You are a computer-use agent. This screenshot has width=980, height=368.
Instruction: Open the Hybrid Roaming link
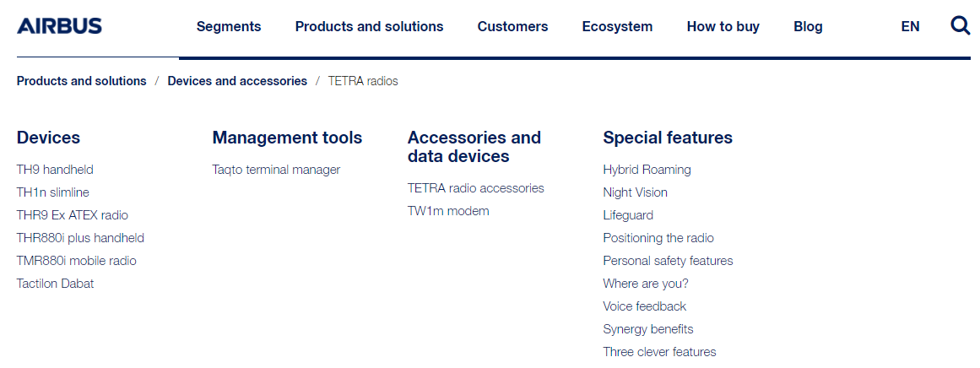pos(647,170)
